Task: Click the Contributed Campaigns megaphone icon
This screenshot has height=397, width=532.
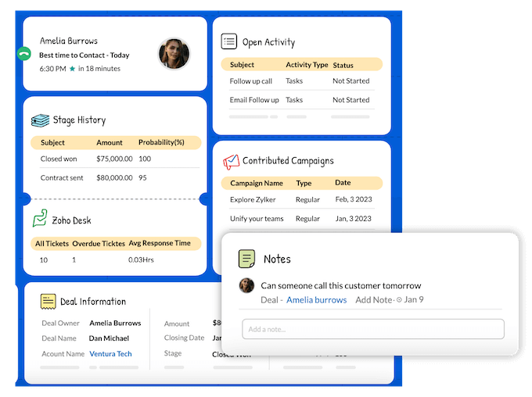Action: (x=230, y=161)
